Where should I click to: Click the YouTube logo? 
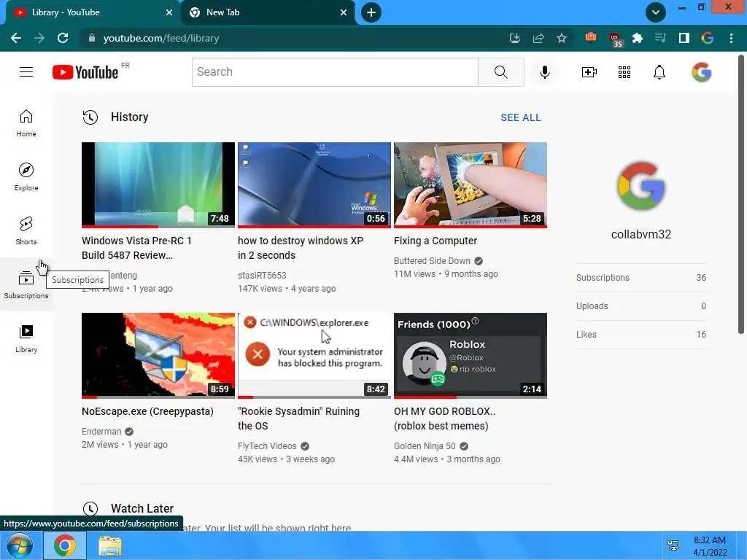pyautogui.click(x=85, y=72)
